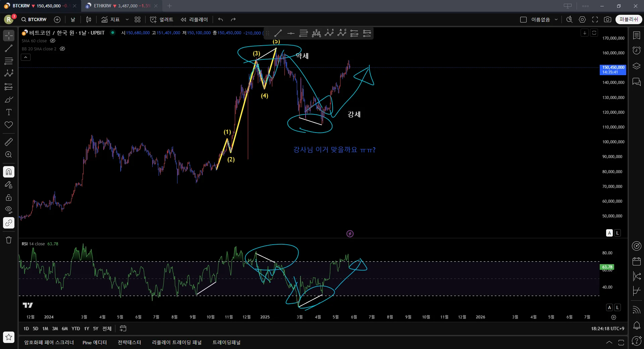Toggle log scale on the RSI pane
644x349 pixels.
point(618,307)
